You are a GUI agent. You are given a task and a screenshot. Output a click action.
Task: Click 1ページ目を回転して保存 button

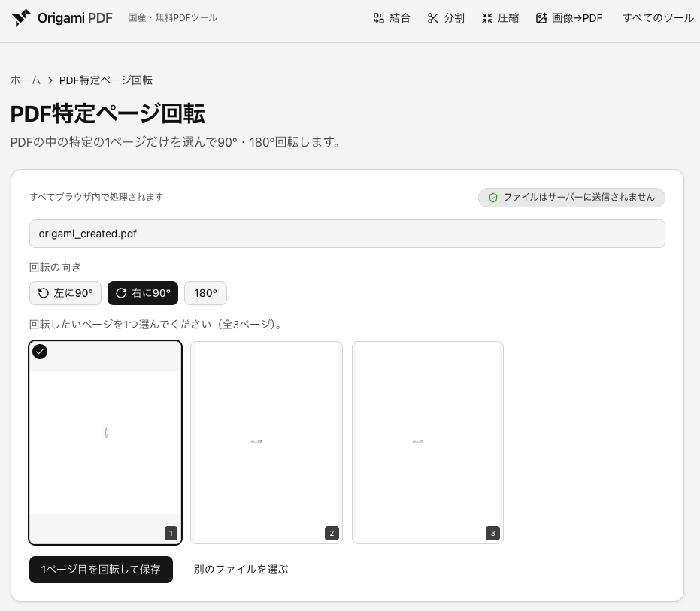101,570
